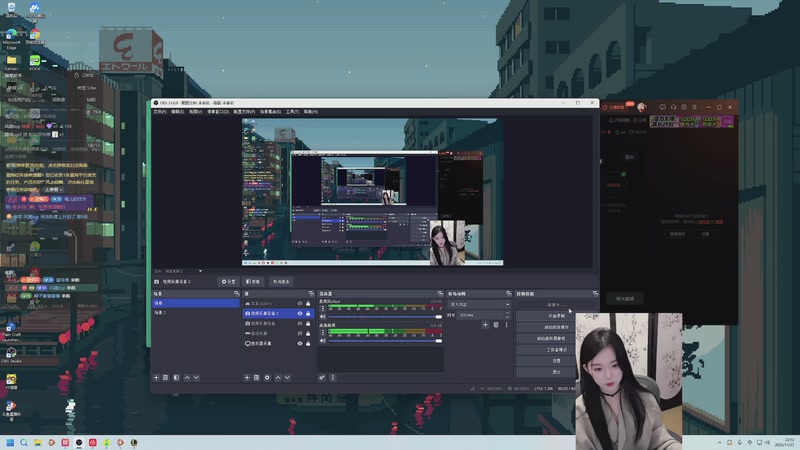Open the 帮助(H) menu

click(x=311, y=112)
